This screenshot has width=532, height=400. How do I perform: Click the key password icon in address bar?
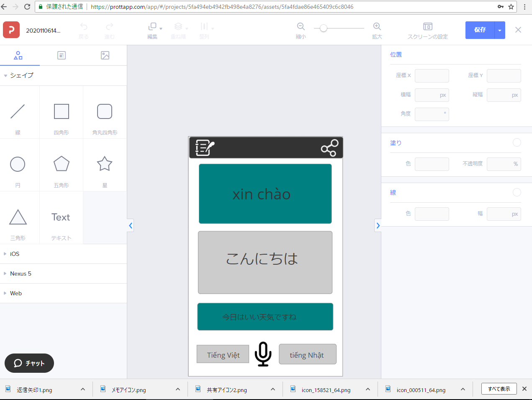pyautogui.click(x=501, y=7)
